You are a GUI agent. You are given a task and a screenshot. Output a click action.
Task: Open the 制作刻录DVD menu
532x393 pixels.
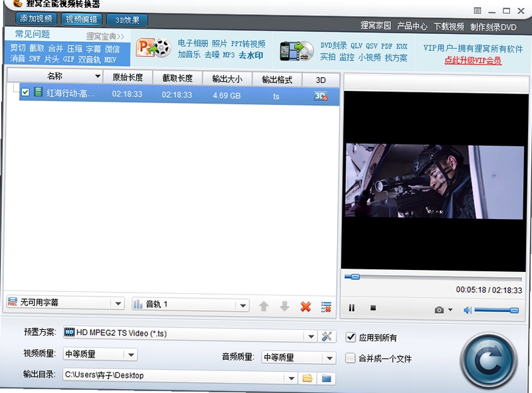[x=493, y=27]
